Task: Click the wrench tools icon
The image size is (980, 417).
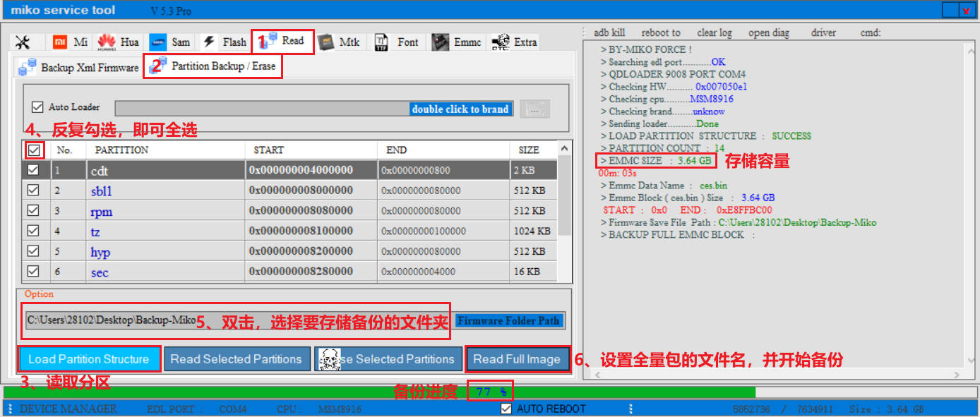Action: click(x=23, y=42)
